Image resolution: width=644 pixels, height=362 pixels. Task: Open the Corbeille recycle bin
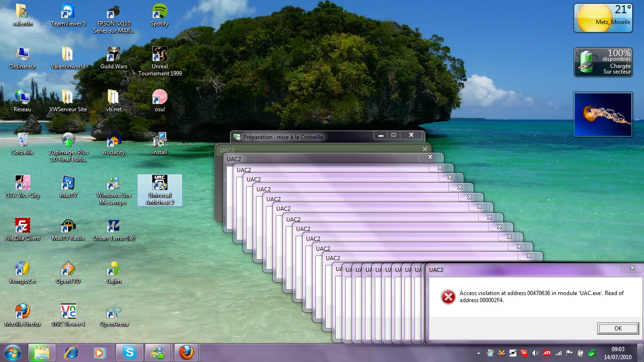coord(22,144)
